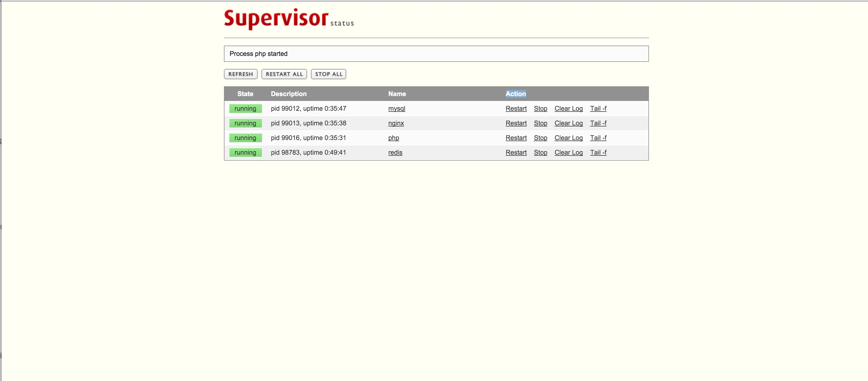Click the Clear Log link for nginx
This screenshot has width=868, height=381.
click(569, 123)
